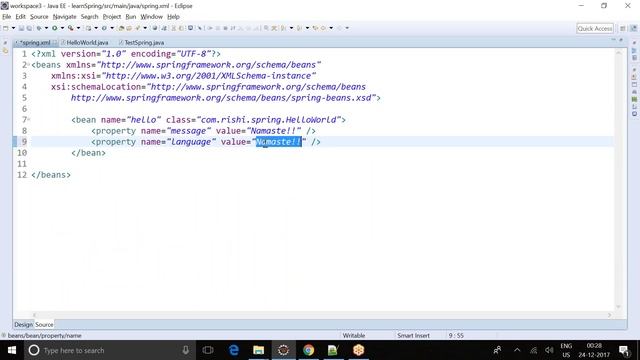The width and height of the screenshot is (640, 360).
Task: Click the Open Perspective icon
Action: click(623, 28)
